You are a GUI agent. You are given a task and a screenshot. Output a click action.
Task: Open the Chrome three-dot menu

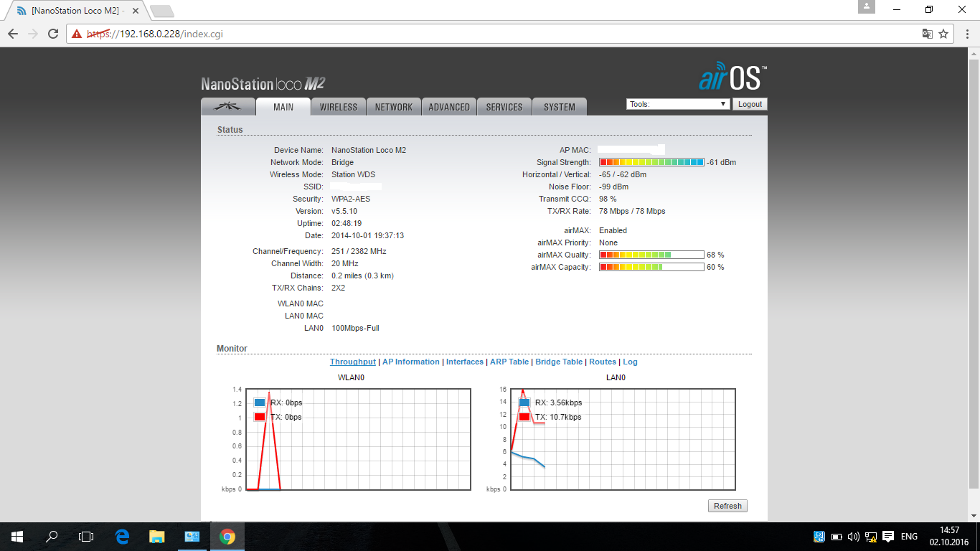(x=966, y=34)
